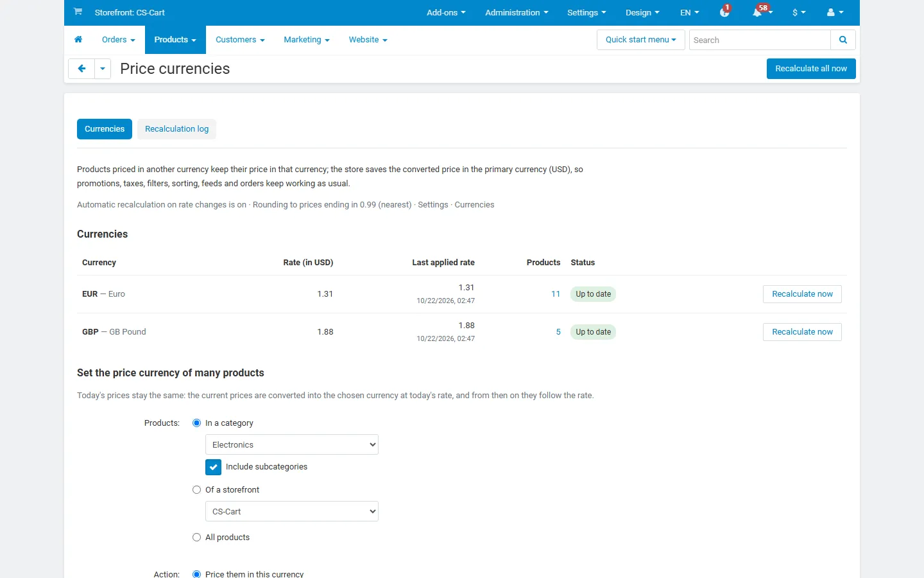Switch to the Recalculation log tab

176,129
